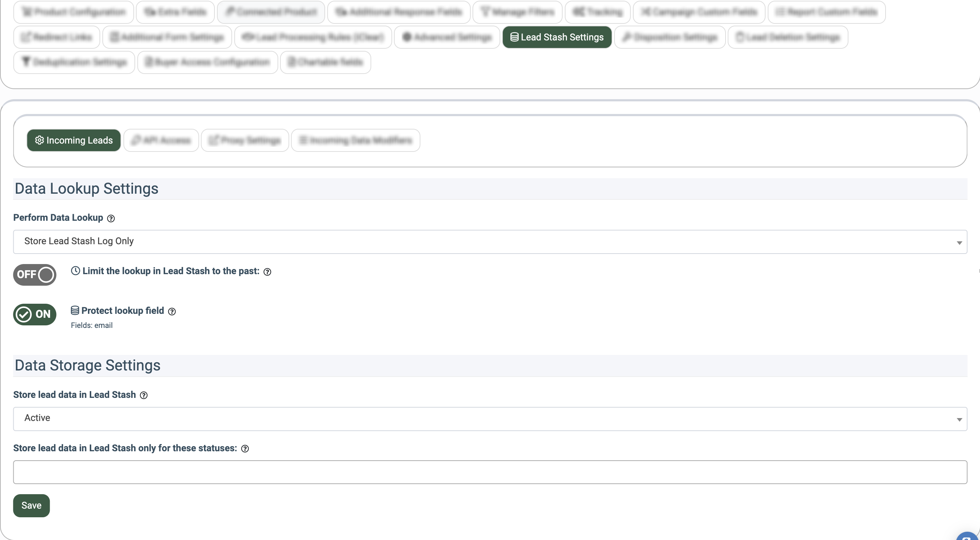The width and height of the screenshot is (980, 540).
Task: Open the Product Configuration tab
Action: (x=74, y=12)
